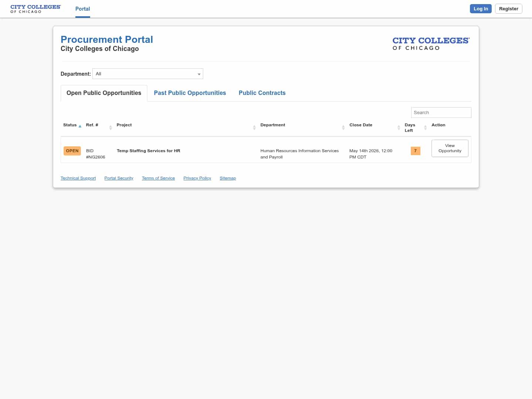
Task: Click the Procurement Portal heading
Action: (x=107, y=40)
